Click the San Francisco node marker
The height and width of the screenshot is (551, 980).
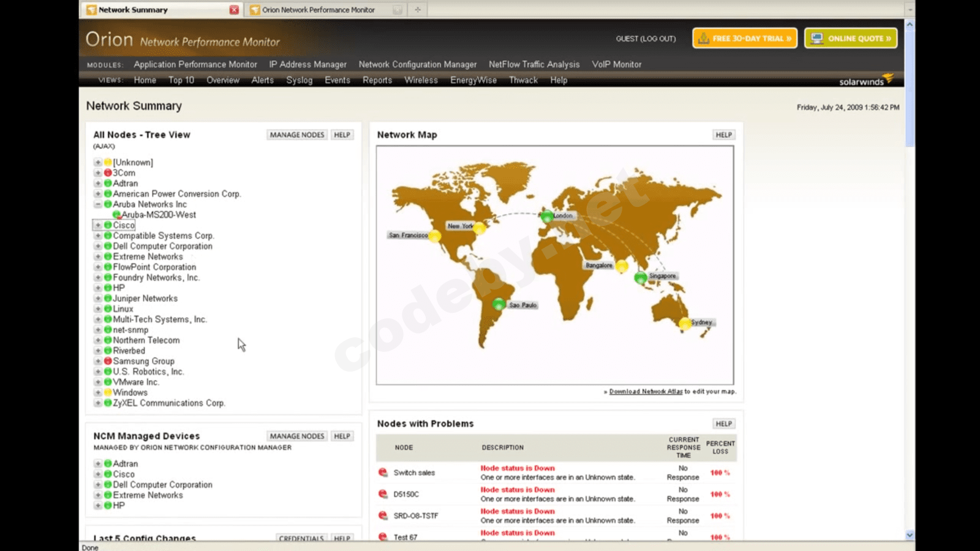coord(435,236)
